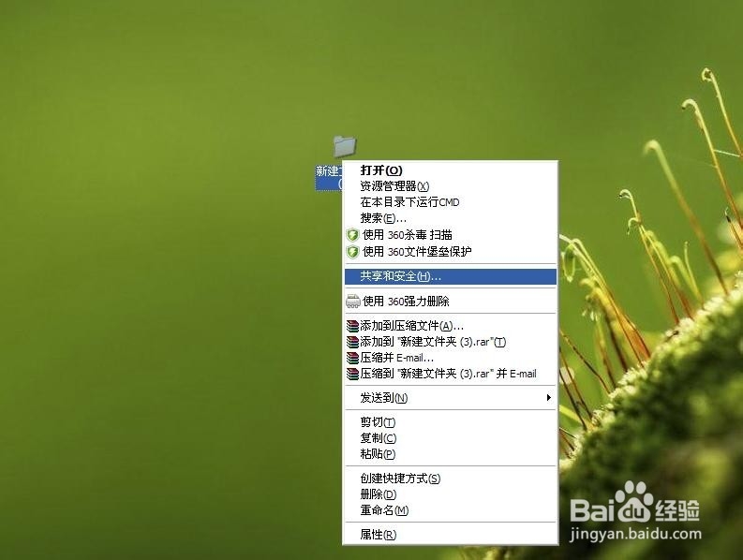Viewport: 743px width, 560px height.
Task: Choose 删除(D) from the menu
Action: tap(450, 494)
